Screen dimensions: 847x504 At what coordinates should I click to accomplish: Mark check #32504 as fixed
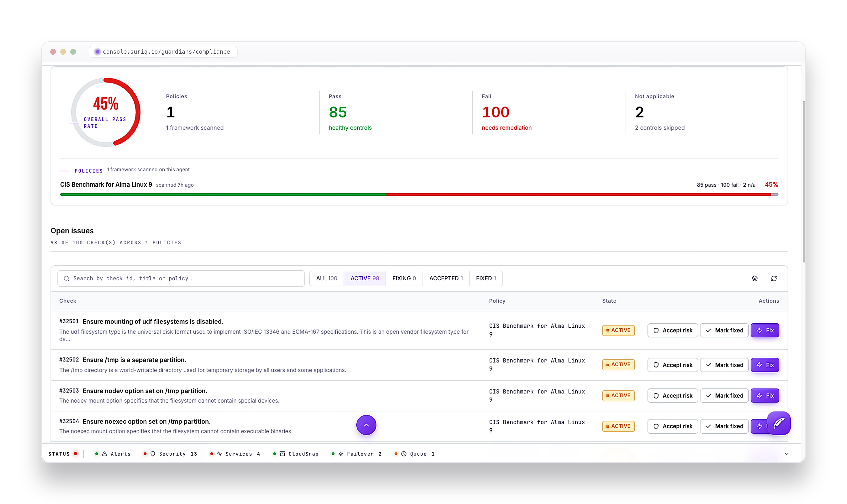pyautogui.click(x=724, y=426)
